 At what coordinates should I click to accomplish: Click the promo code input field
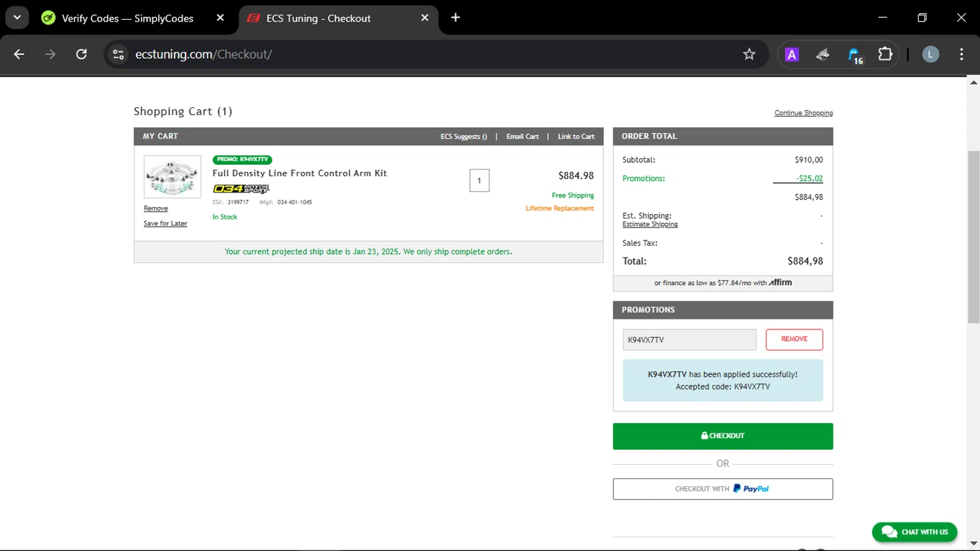tap(689, 340)
